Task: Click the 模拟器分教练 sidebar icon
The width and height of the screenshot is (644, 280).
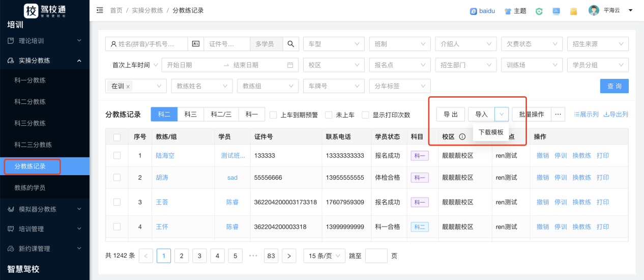Action: (x=11, y=209)
